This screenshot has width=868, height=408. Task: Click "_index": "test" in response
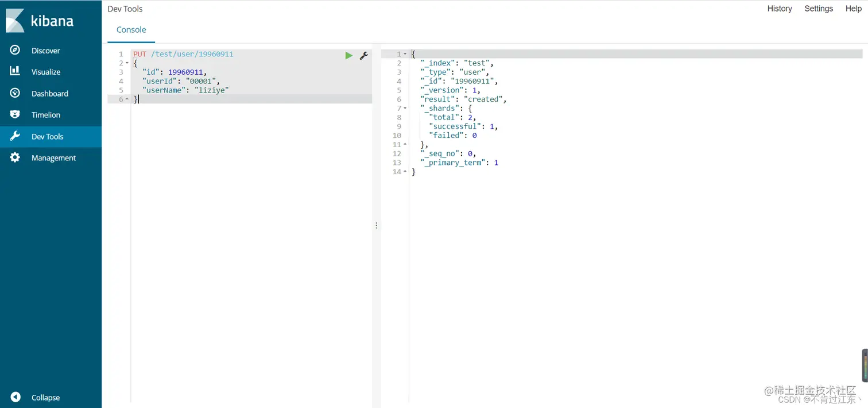pyautogui.click(x=457, y=63)
